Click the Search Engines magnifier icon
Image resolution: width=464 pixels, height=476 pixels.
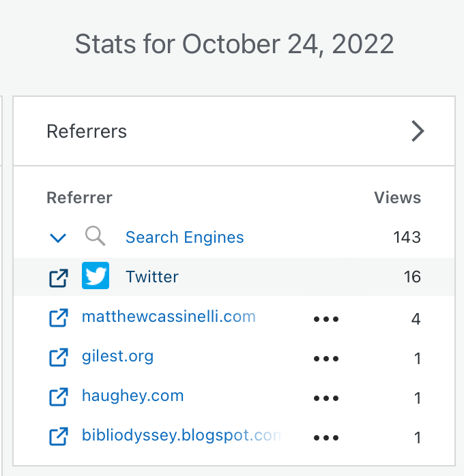[96, 237]
